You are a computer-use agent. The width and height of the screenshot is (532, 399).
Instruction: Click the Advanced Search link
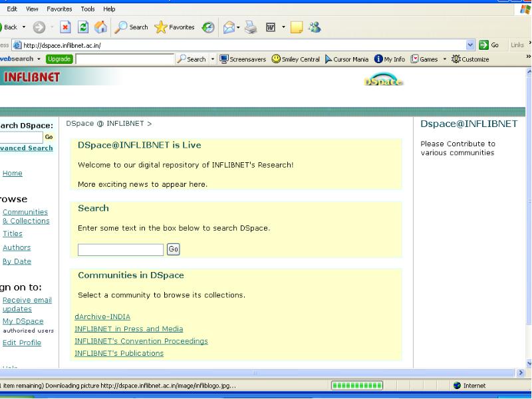coord(27,148)
